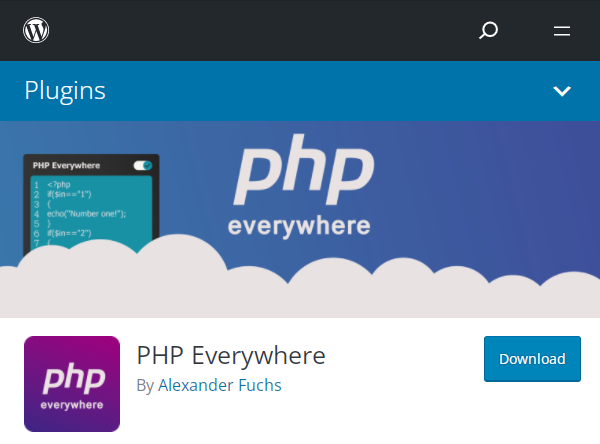
Task: Open the WordPress logo home link
Action: tap(36, 30)
